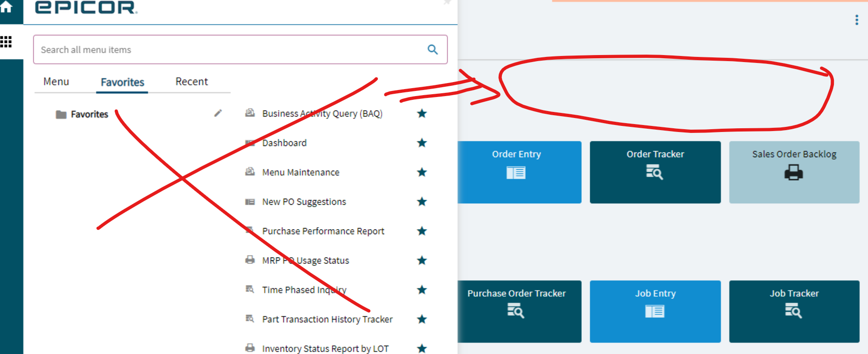Open Menu Maintenance

(301, 172)
